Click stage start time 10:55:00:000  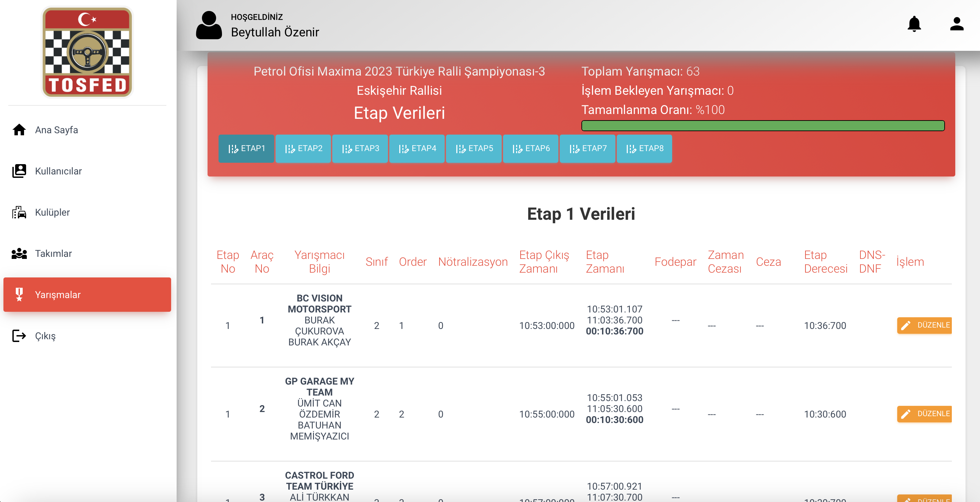[x=547, y=414]
